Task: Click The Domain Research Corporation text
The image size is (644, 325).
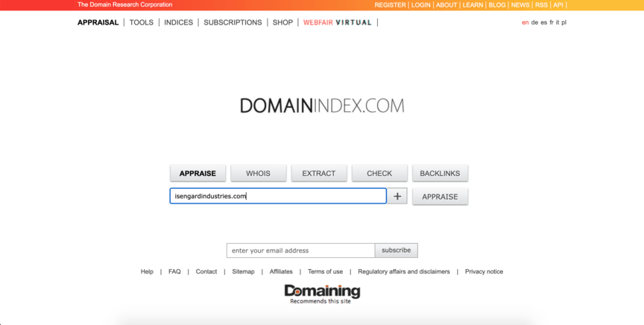Action: [x=125, y=5]
